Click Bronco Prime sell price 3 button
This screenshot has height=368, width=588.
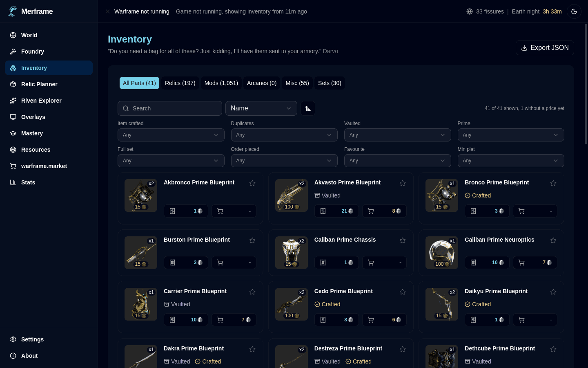coord(487,211)
